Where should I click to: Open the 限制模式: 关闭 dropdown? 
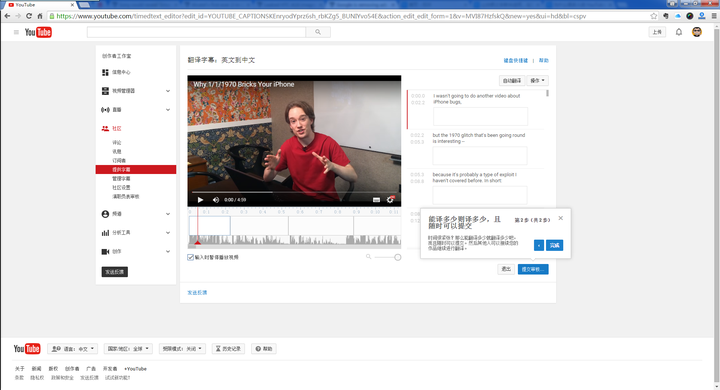pyautogui.click(x=182, y=349)
